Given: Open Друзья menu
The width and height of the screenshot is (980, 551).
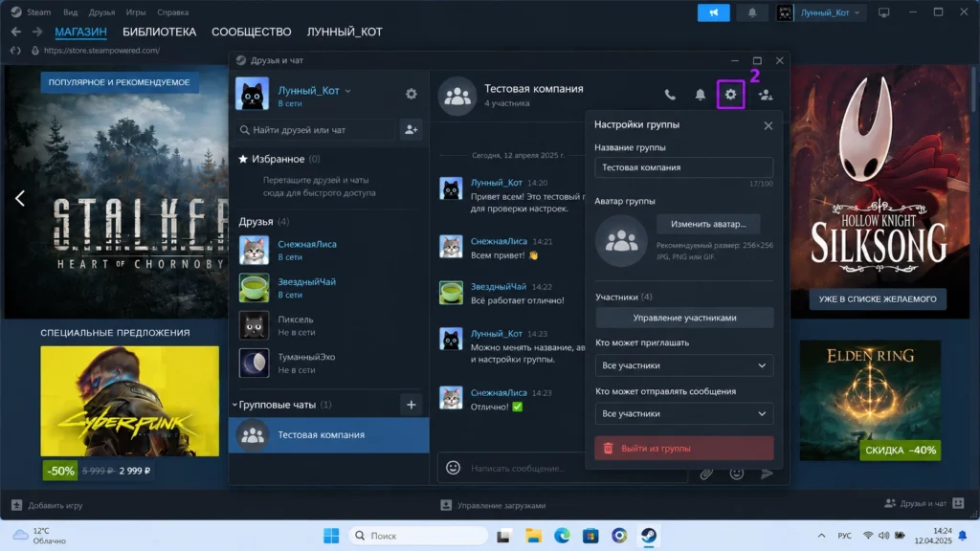Looking at the screenshot, I should [101, 11].
